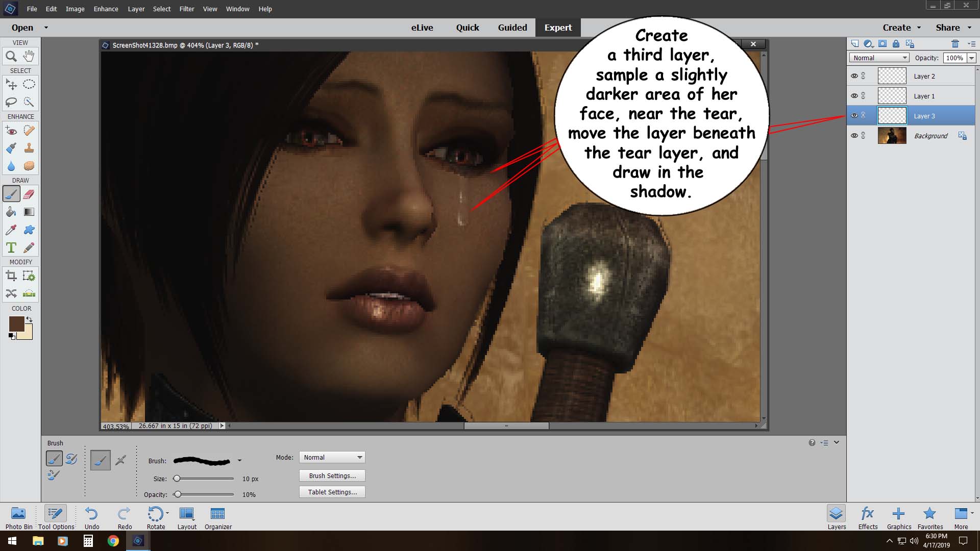Open the Select menu
980x551 pixels.
161,9
